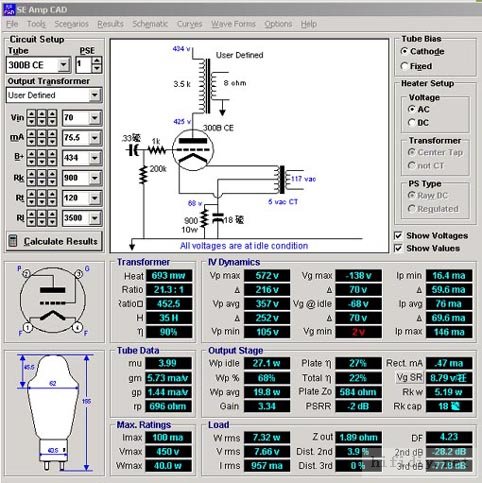This screenshot has width=482, height=483.
Task: Click the Vg max value -138 v
Action: pos(358,276)
